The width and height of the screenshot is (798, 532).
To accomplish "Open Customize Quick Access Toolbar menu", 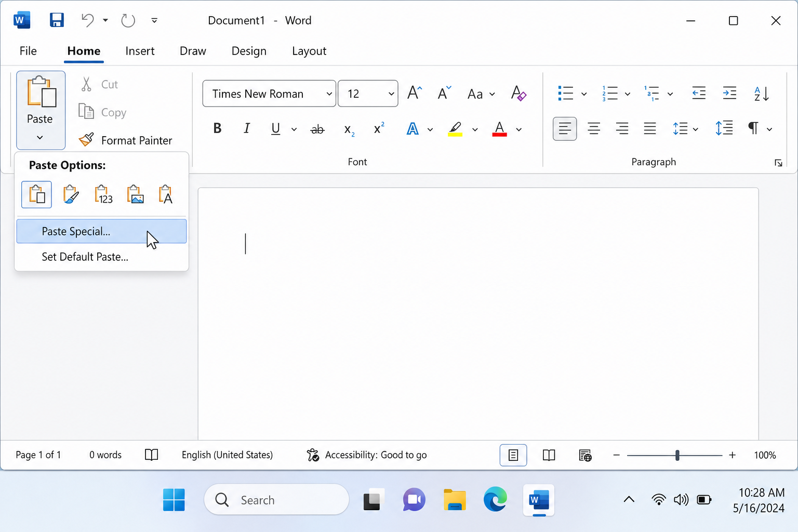I will click(x=154, y=20).
